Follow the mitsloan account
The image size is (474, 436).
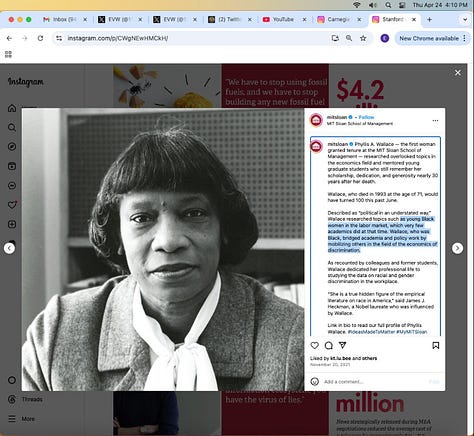tap(366, 117)
